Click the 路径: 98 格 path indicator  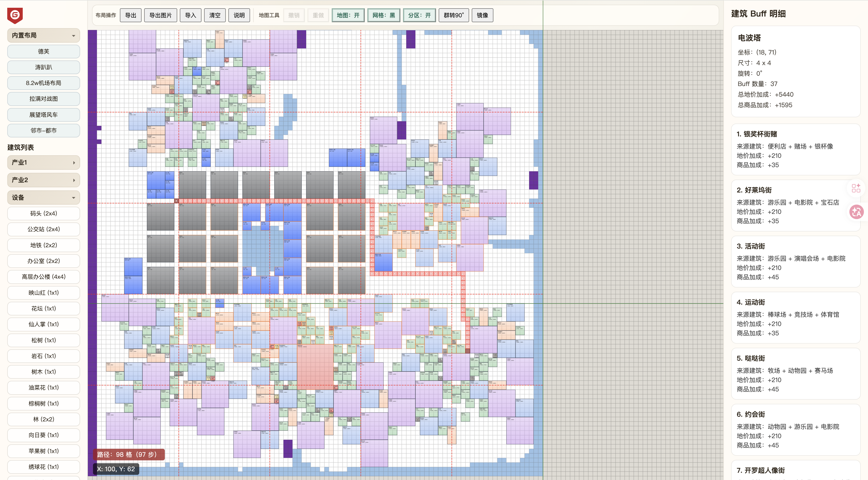pos(129,454)
